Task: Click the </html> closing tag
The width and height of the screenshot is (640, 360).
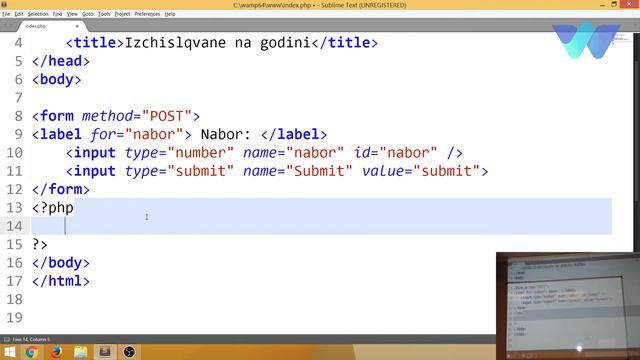Action: tap(61, 281)
